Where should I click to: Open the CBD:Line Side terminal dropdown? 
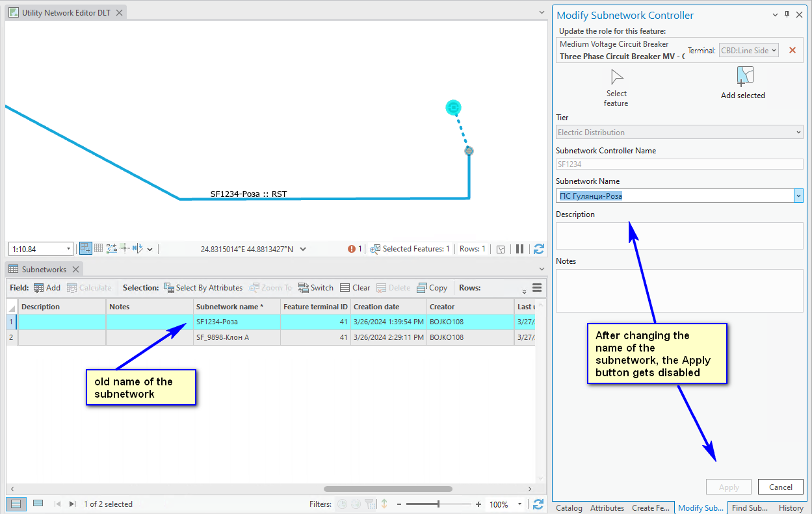[748, 50]
